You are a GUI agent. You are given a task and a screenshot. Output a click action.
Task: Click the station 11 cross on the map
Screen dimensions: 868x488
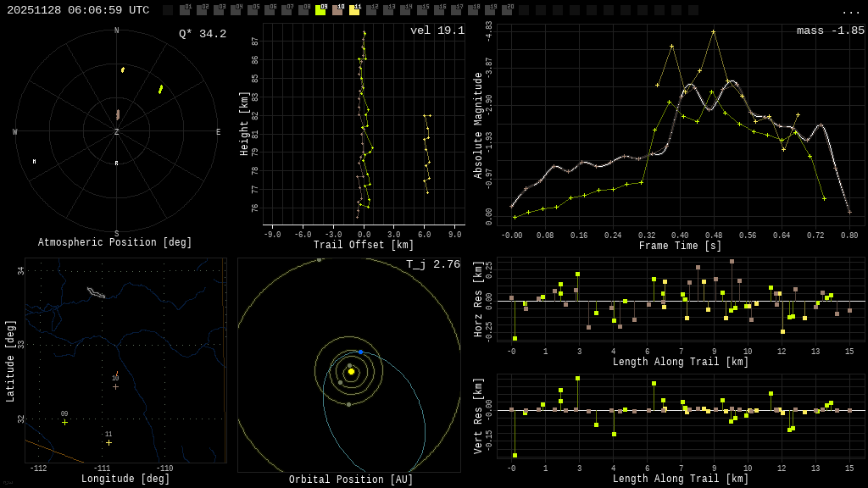[x=108, y=442]
